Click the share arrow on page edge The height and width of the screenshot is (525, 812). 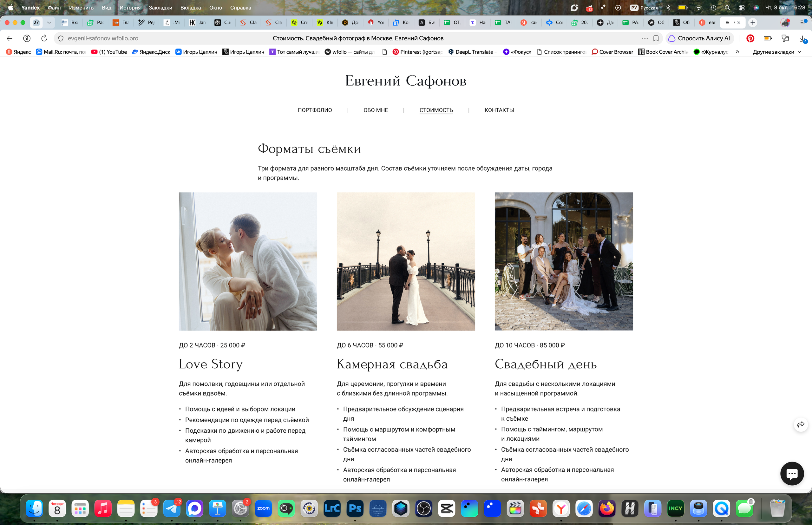(800, 424)
